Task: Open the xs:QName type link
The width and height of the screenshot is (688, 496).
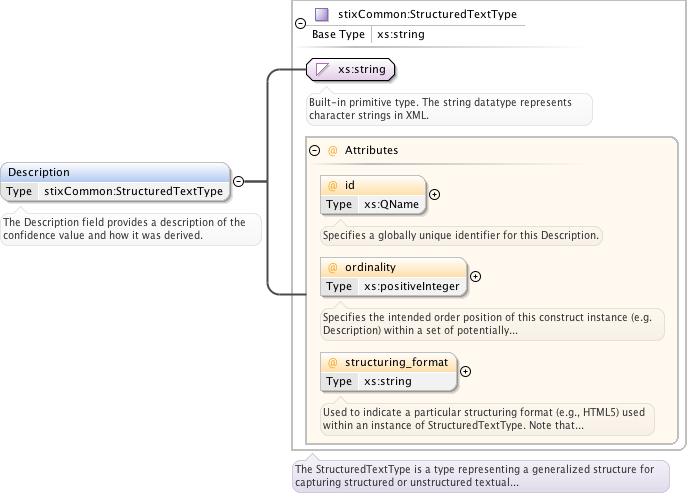Action: click(x=390, y=205)
